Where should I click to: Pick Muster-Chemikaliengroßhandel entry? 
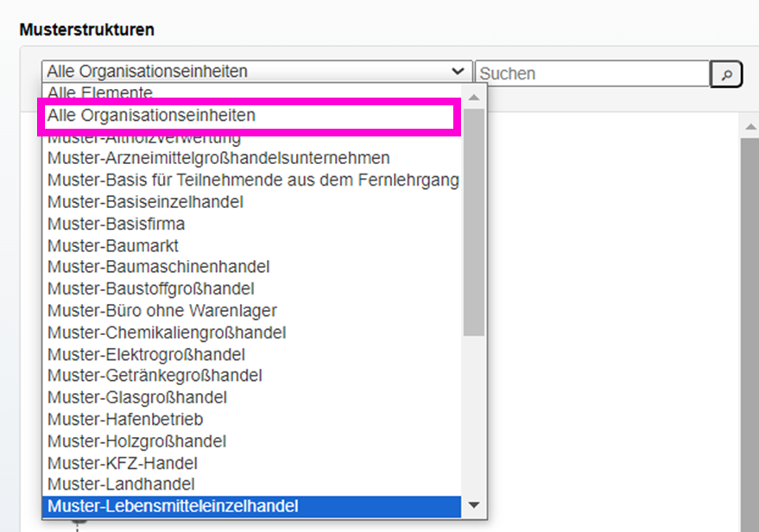[x=167, y=332]
